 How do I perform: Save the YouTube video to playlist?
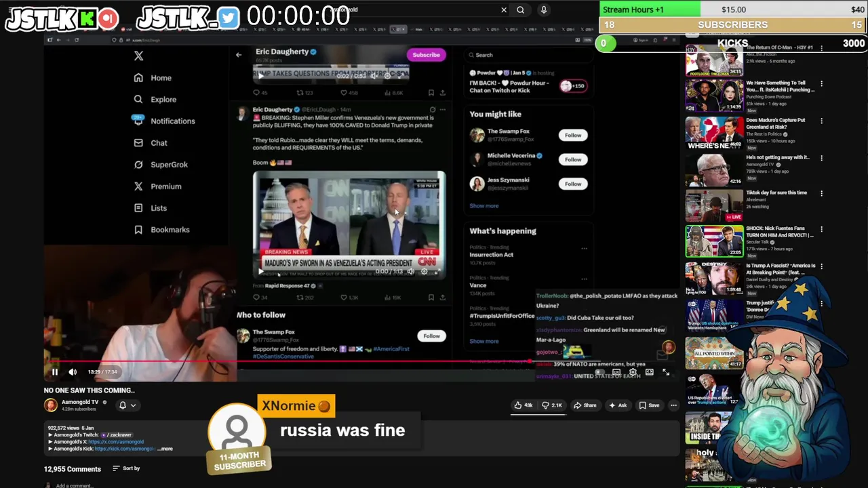pos(649,405)
